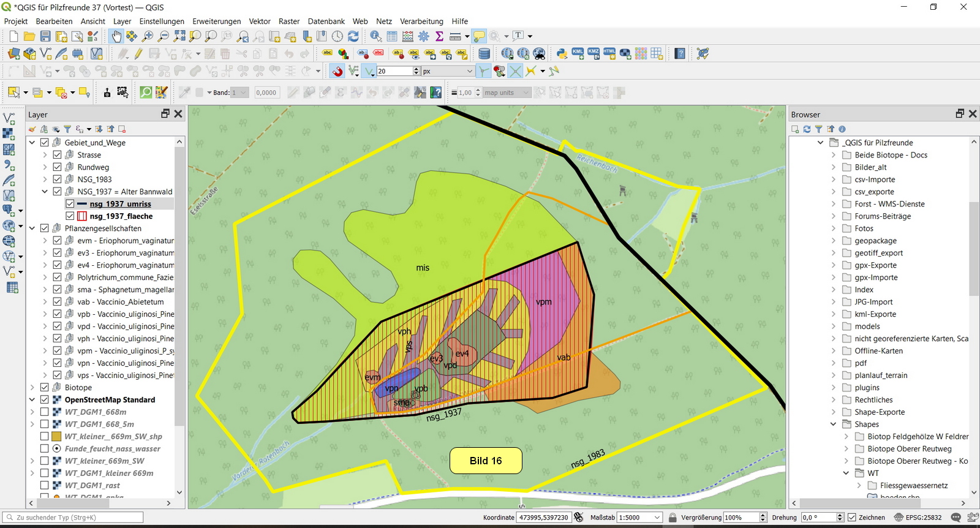980x528 pixels.
Task: Open the attribute table icon
Action: coord(392,37)
